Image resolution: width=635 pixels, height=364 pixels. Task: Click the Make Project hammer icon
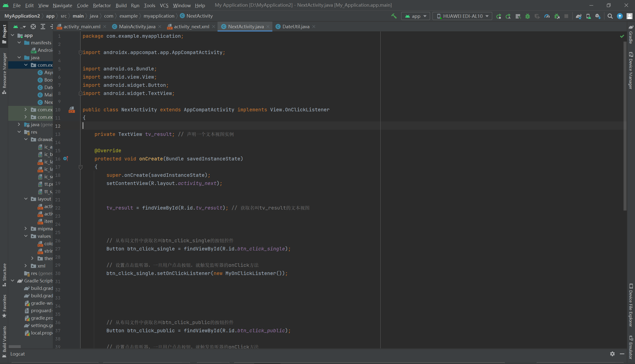click(394, 16)
